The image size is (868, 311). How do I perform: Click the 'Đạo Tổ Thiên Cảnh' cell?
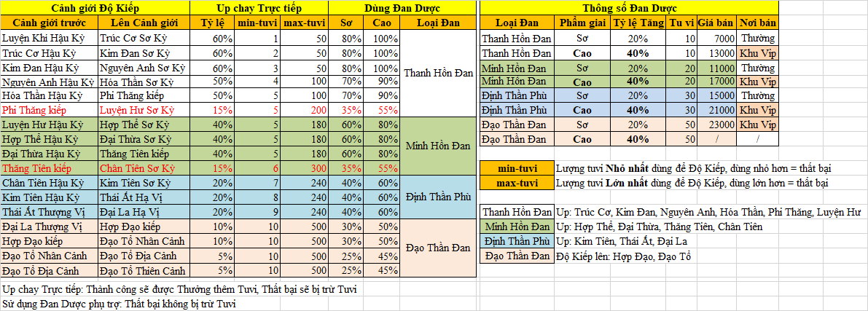[144, 270]
